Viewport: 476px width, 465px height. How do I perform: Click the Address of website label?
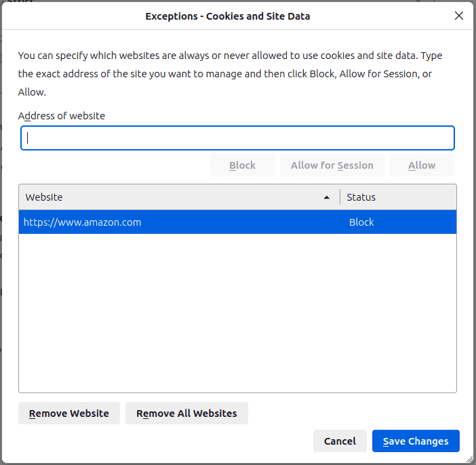[62, 116]
